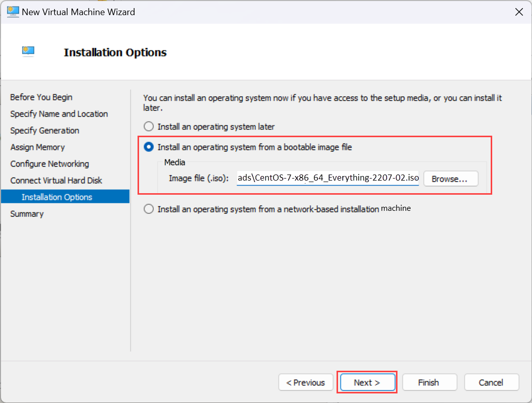Select install from a bootable image file

click(x=149, y=147)
